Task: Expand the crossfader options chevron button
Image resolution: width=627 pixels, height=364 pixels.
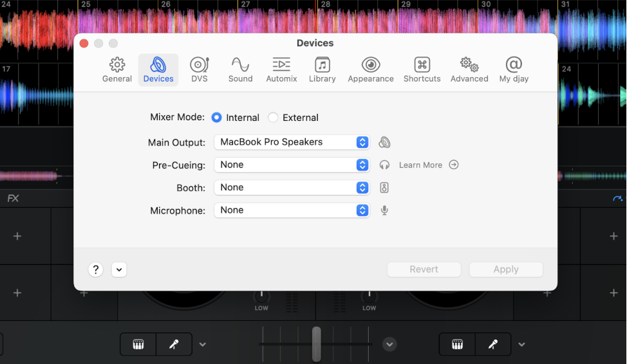Action: click(389, 345)
